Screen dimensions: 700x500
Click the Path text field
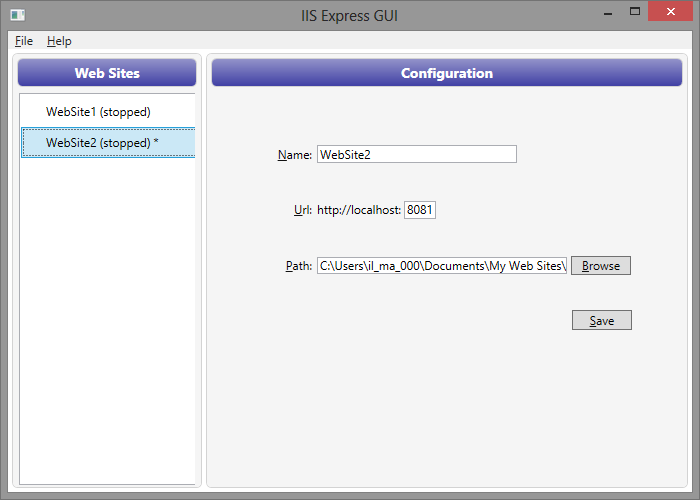point(442,266)
